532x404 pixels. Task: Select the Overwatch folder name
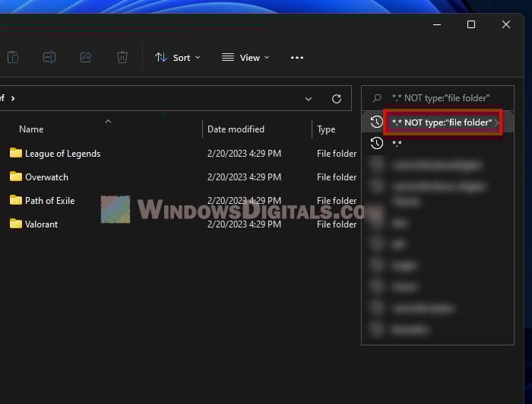46,177
